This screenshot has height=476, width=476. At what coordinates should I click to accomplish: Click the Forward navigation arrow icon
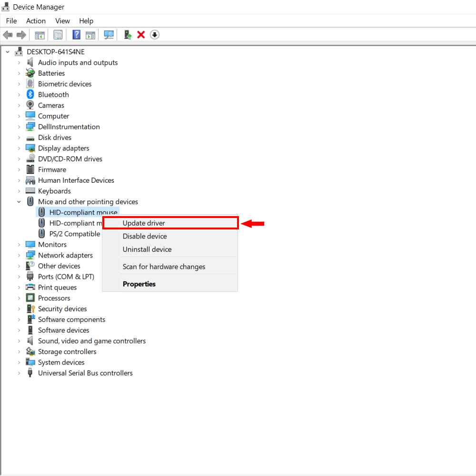[x=21, y=34]
